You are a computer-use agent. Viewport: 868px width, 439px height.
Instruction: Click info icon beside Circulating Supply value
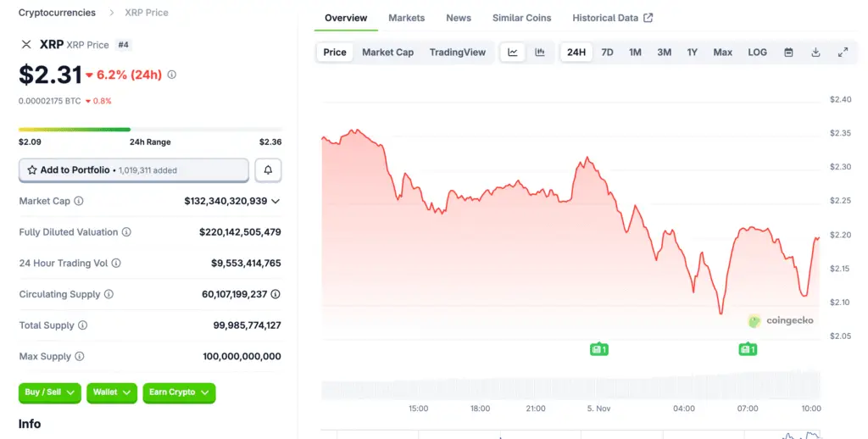[x=275, y=295]
